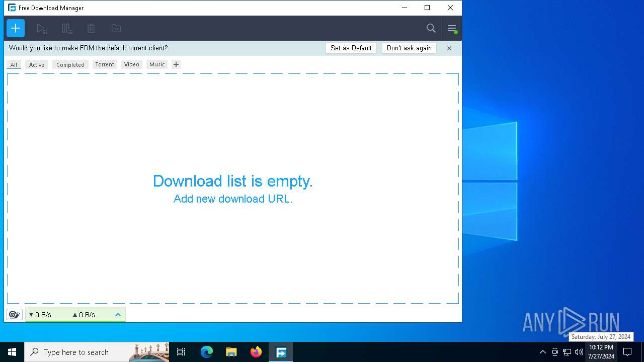The image size is (644, 362).
Task: Add a new tag with plus tab button
Action: (x=176, y=64)
